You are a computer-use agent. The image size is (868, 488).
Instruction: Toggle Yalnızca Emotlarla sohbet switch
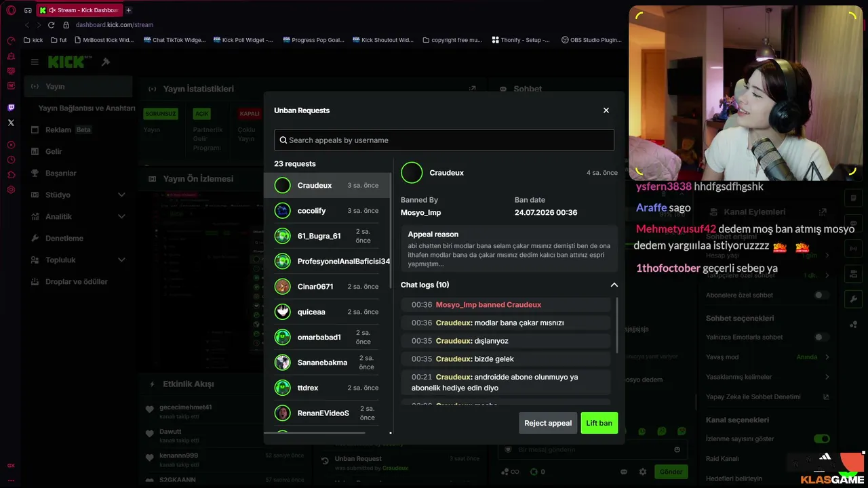(821, 337)
